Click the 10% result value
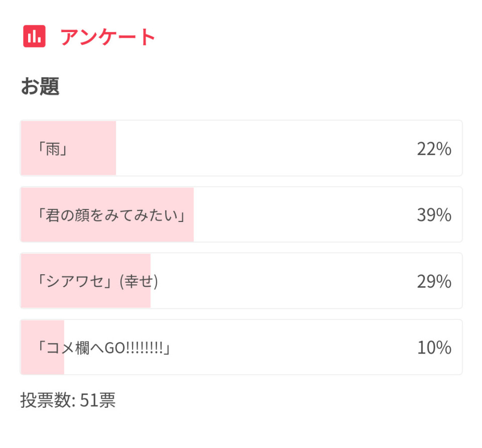 click(434, 348)
